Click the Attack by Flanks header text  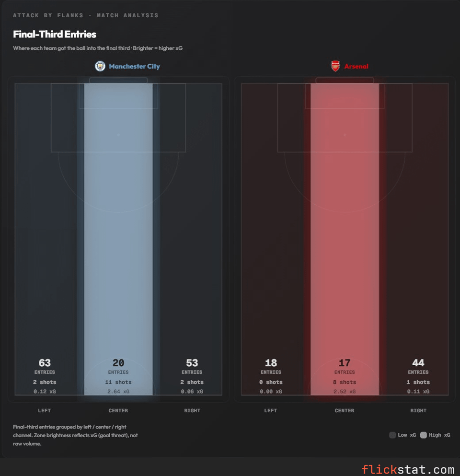pos(85,15)
